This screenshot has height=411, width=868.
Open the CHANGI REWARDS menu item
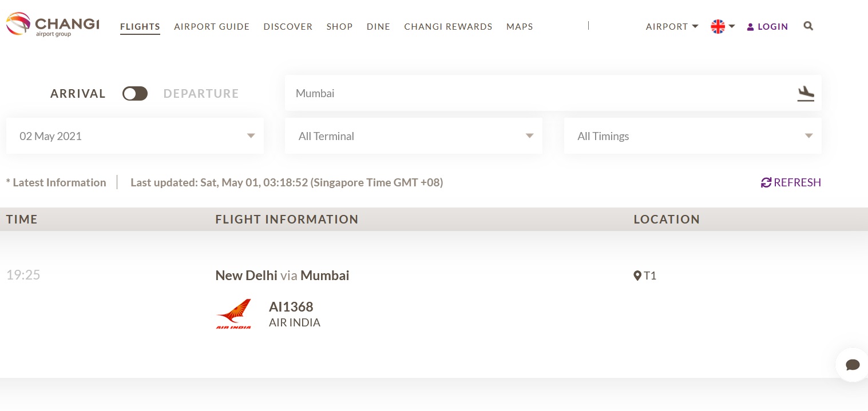448,26
